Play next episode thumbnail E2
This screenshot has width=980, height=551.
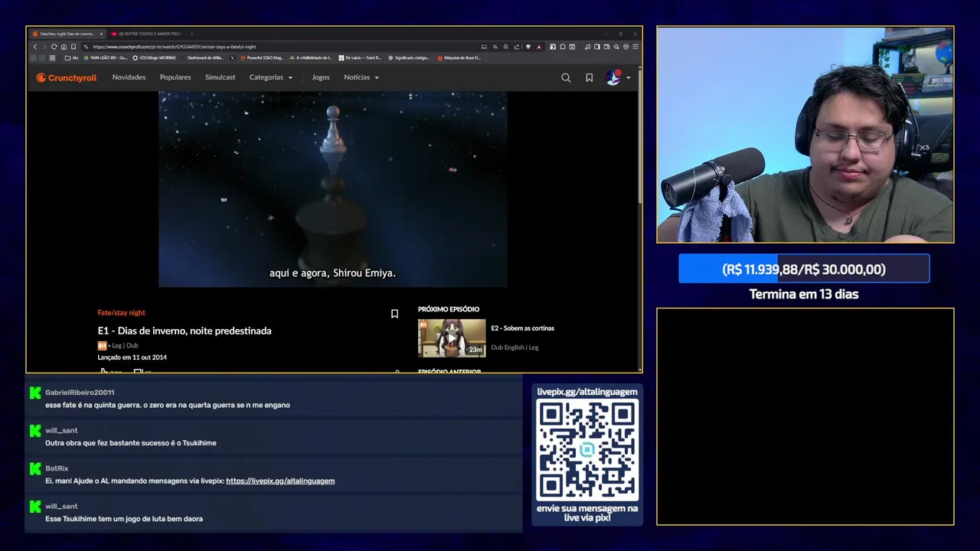(452, 338)
